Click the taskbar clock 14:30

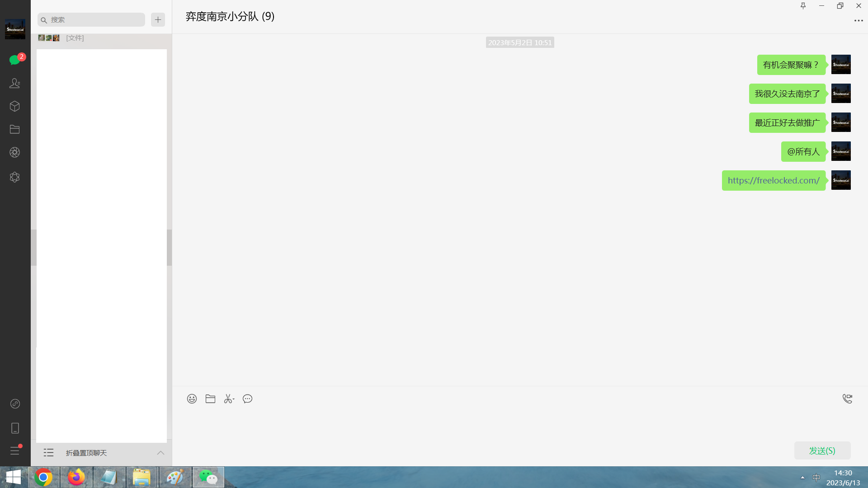tap(843, 473)
